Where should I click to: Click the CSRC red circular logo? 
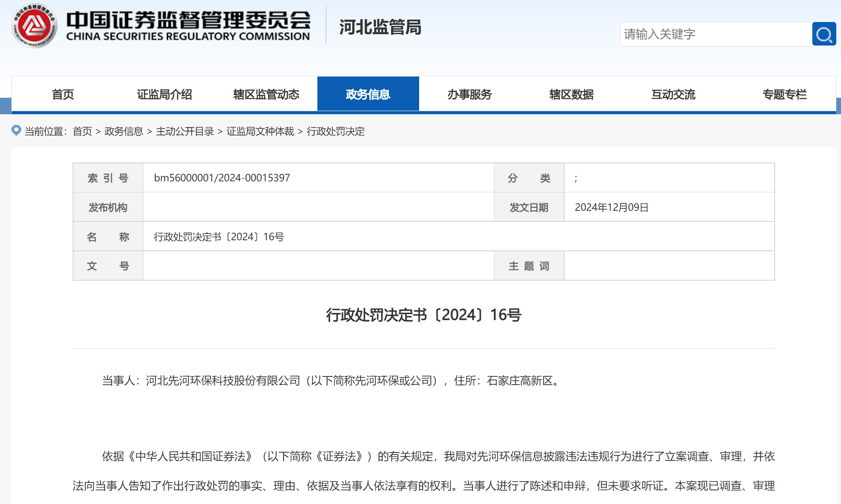[34, 26]
